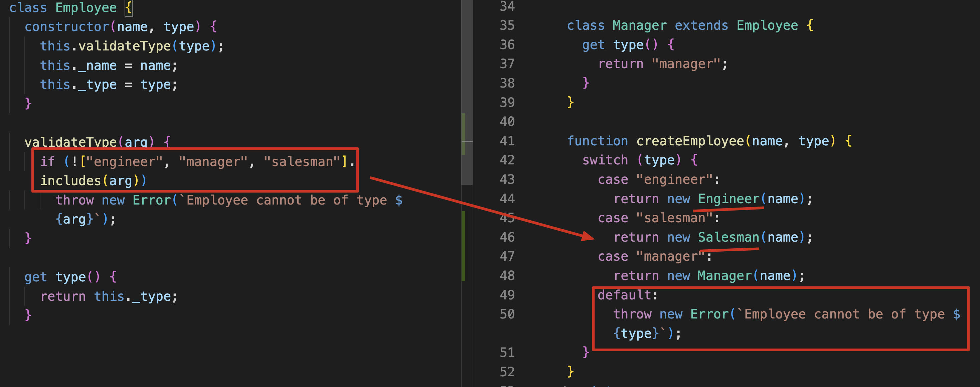
Task: Click line number 52 in the gutter
Action: click(x=507, y=372)
